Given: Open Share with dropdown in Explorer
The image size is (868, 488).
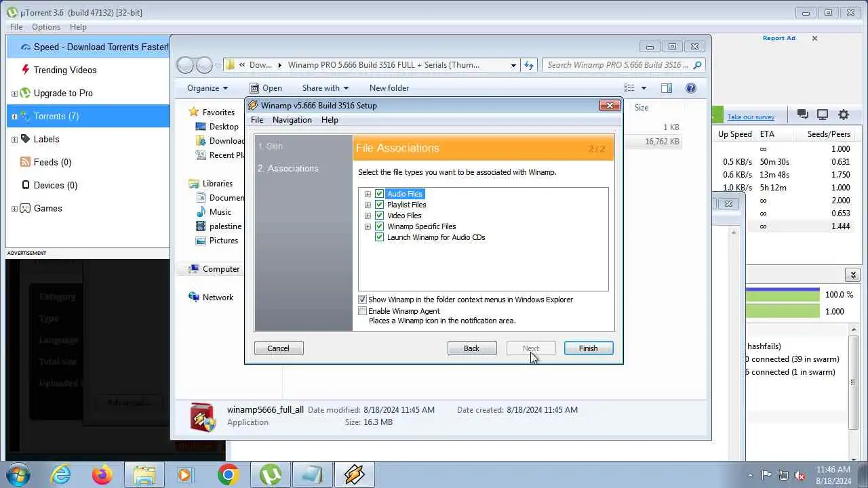Looking at the screenshot, I should (x=325, y=88).
